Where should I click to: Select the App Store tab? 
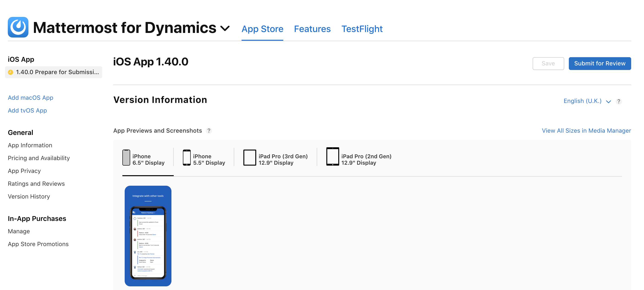click(x=262, y=29)
